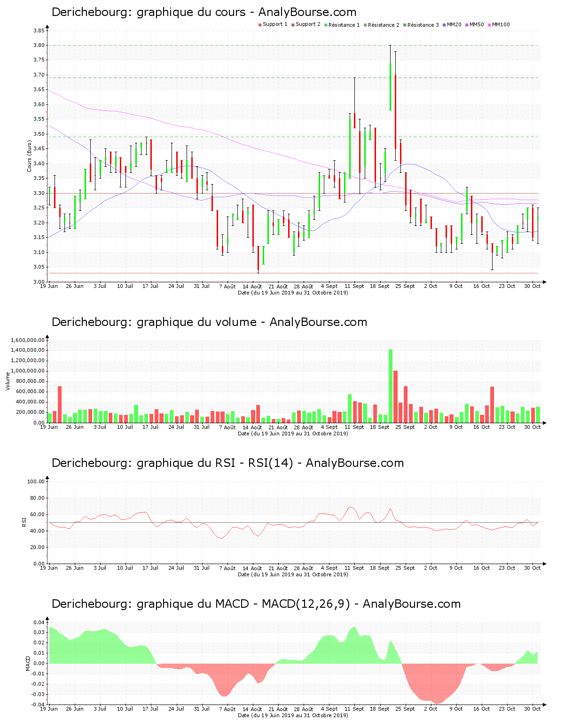Click the Résistance 2 legend swatch
The image size is (564, 728).
[x=365, y=25]
